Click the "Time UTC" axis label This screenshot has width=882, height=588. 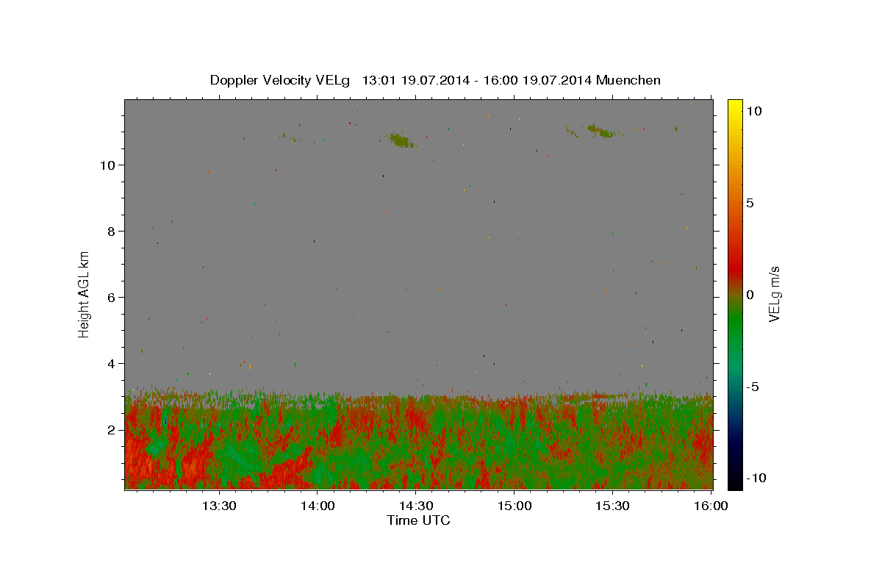(x=418, y=520)
